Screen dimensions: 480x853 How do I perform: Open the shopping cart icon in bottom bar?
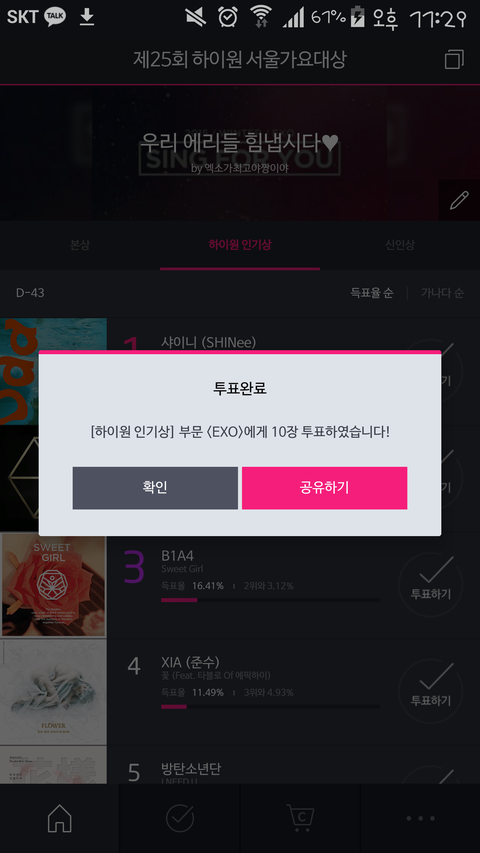(x=300, y=817)
